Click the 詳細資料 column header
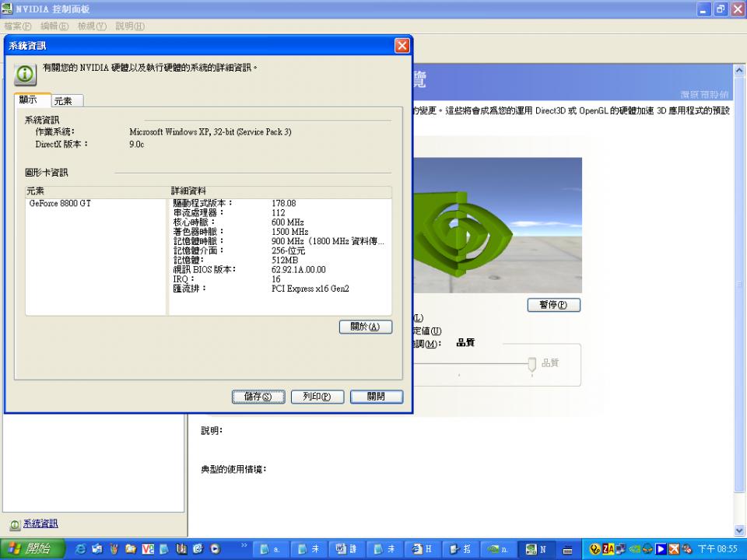This screenshot has height=560, width=747. coord(281,191)
